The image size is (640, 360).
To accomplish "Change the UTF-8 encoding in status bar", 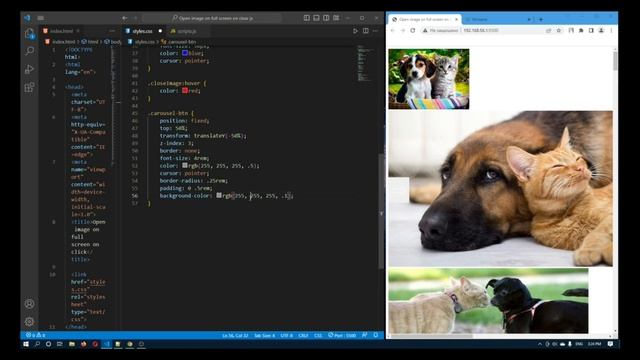I will click(x=287, y=335).
